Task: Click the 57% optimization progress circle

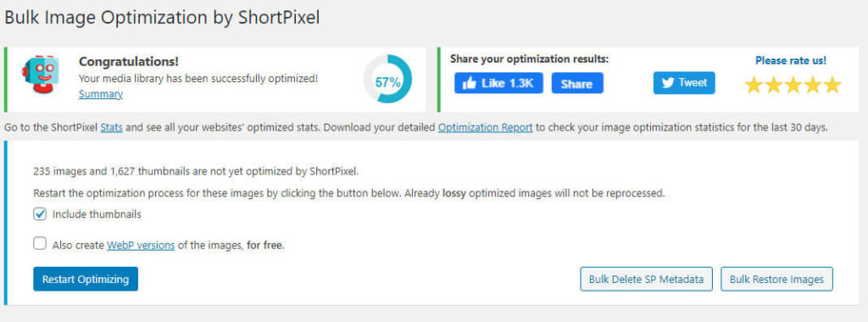Action: coord(387,79)
